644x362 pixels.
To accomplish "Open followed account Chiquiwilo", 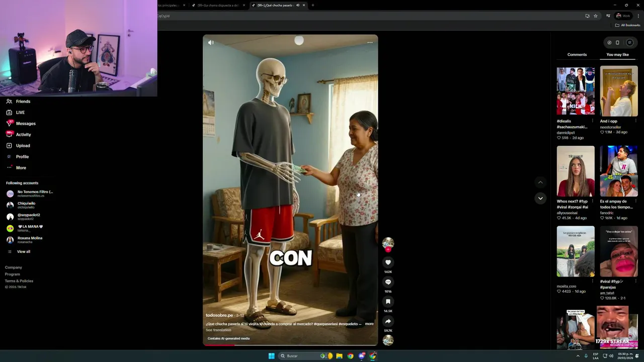I will click(22, 205).
